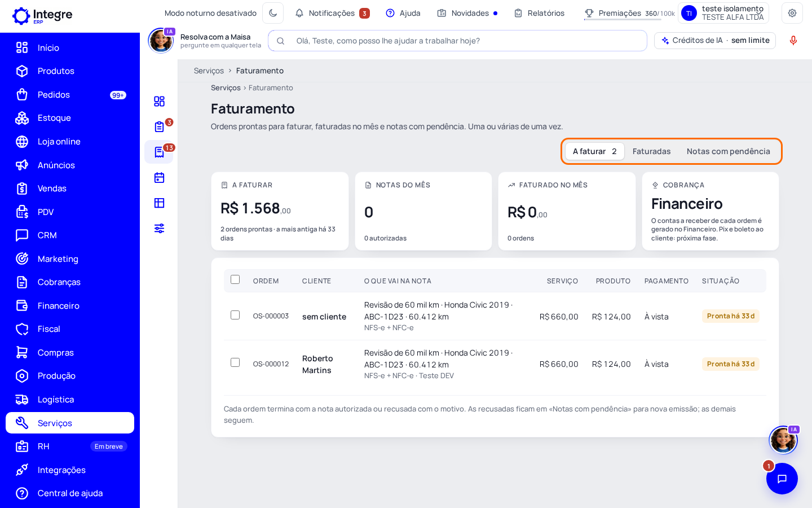Image resolution: width=812 pixels, height=508 pixels.
Task: Click the Pronta há 33 d badge for OS-000012
Action: click(x=731, y=364)
